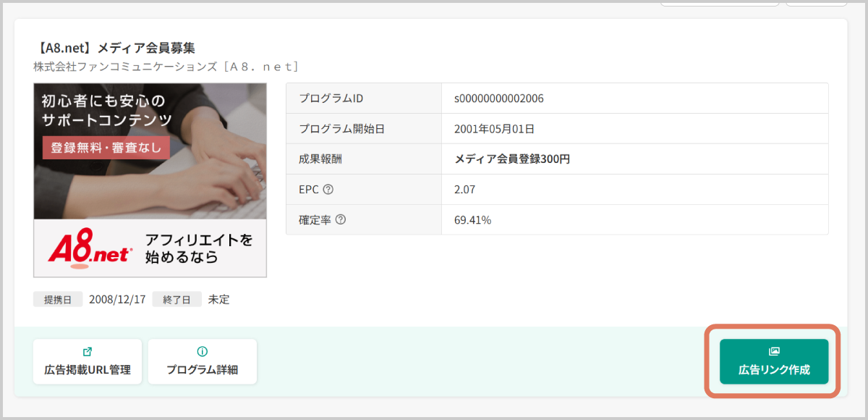Click the external link icon above 広告掲載URL管理
Image resolution: width=868 pixels, height=420 pixels.
click(88, 351)
